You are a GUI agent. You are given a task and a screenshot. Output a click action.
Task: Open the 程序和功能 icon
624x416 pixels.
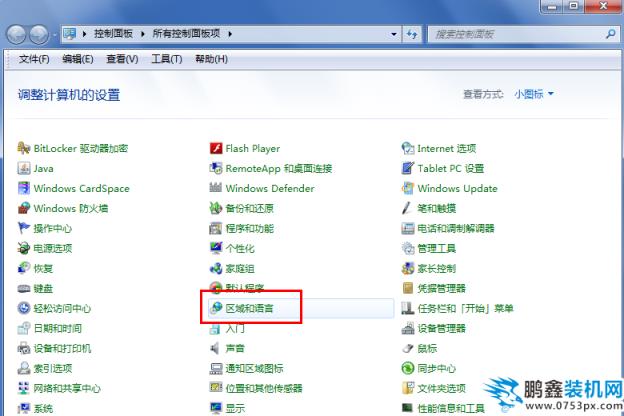pos(216,228)
